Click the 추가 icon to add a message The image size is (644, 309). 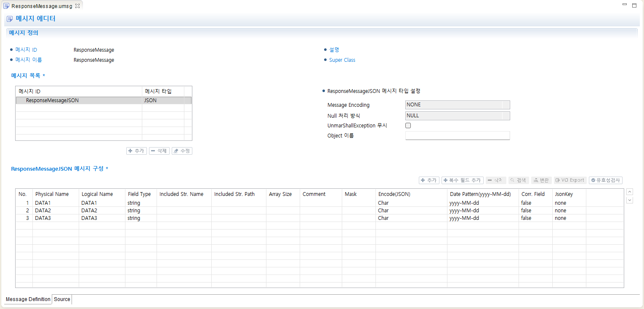coord(136,151)
